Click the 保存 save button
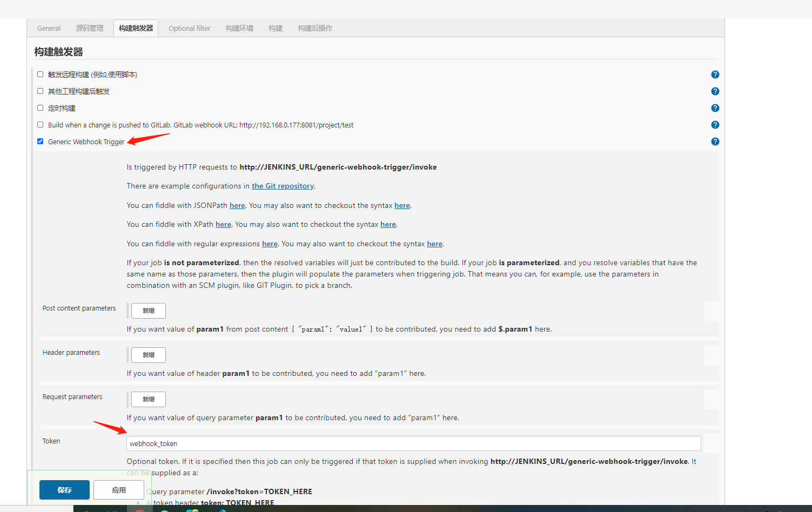Image resolution: width=812 pixels, height=512 pixels. tap(64, 490)
